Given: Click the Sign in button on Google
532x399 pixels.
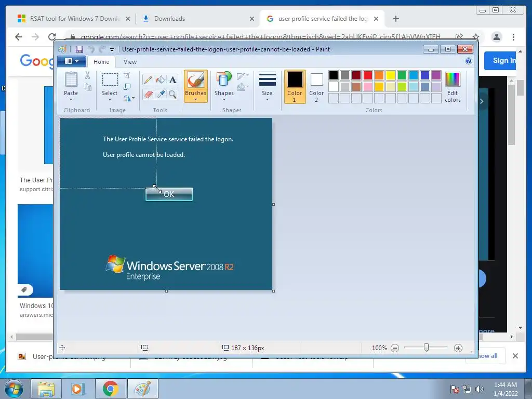Looking at the screenshot, I should (x=500, y=61).
